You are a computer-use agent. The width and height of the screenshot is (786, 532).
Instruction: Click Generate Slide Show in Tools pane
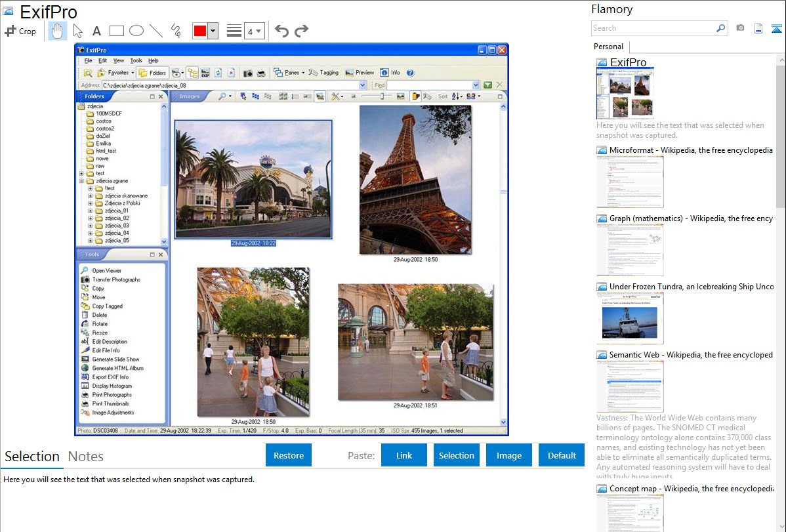[115, 359]
